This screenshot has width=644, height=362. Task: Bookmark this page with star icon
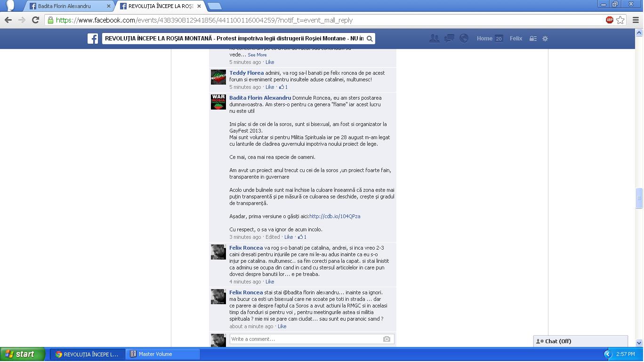tap(620, 20)
